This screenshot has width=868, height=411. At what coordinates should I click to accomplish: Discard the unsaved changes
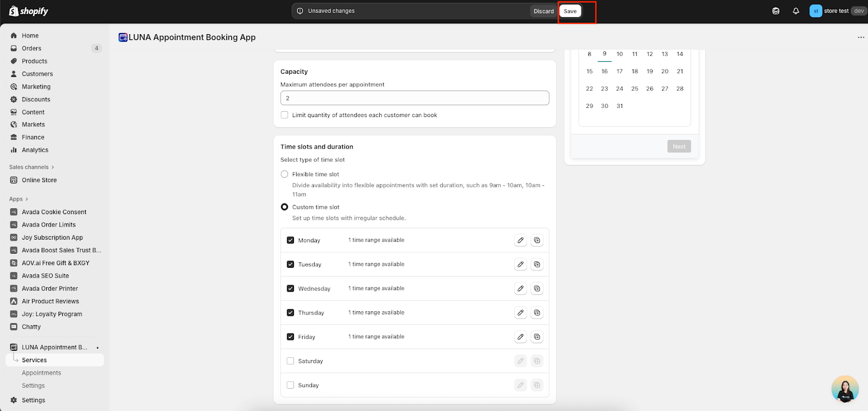pyautogui.click(x=543, y=11)
